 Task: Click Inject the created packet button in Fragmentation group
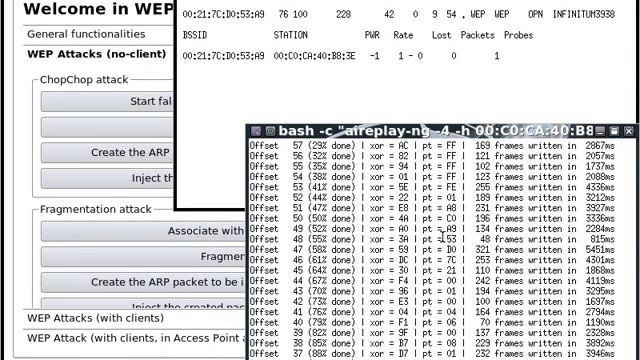[143, 304]
